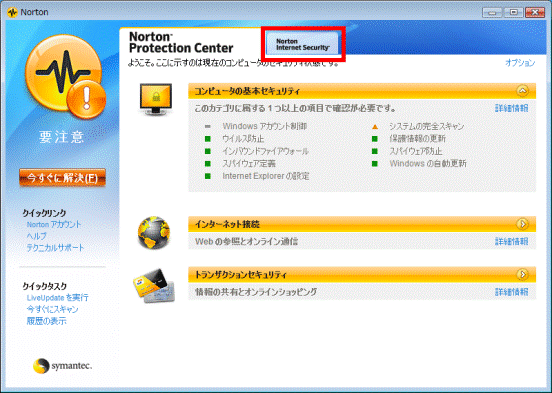The height and width of the screenshot is (393, 552).
Task: Open the テクニカルサポート link
Action: tap(55, 248)
